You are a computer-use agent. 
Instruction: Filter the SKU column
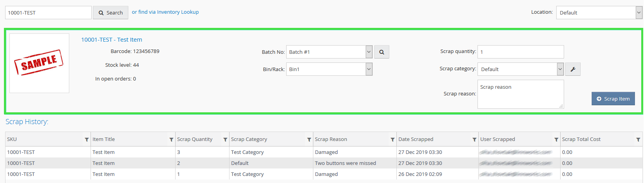click(x=87, y=139)
